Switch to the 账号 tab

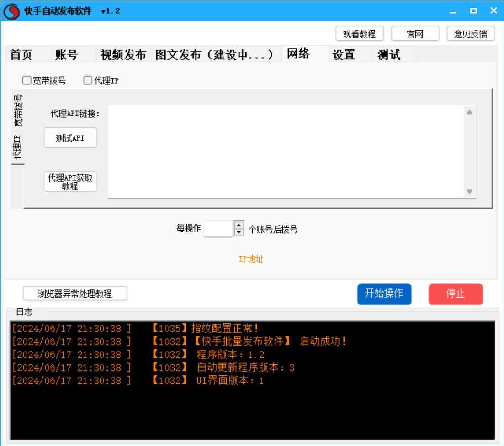[x=73, y=54]
